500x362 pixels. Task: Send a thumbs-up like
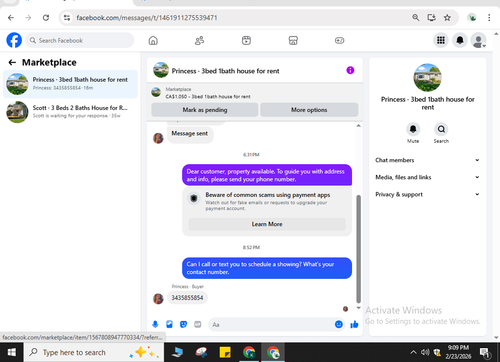pyautogui.click(x=354, y=324)
